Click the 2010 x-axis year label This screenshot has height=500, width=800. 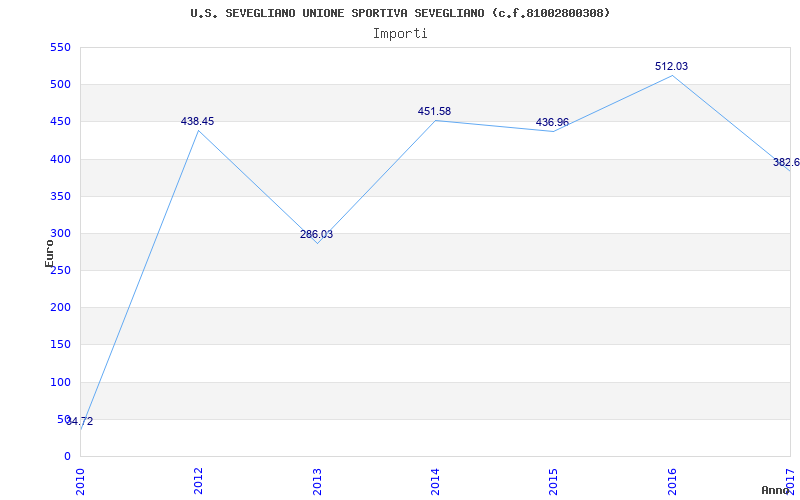coord(80,482)
